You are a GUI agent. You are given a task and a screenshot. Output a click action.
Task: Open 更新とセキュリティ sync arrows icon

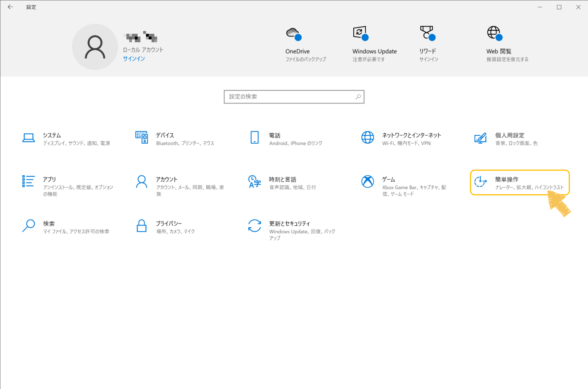coord(255,226)
